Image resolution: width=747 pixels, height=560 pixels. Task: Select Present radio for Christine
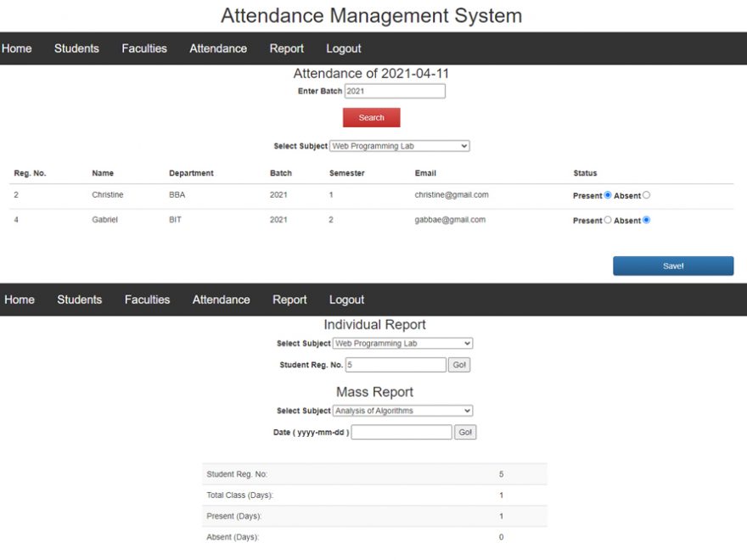click(x=606, y=195)
